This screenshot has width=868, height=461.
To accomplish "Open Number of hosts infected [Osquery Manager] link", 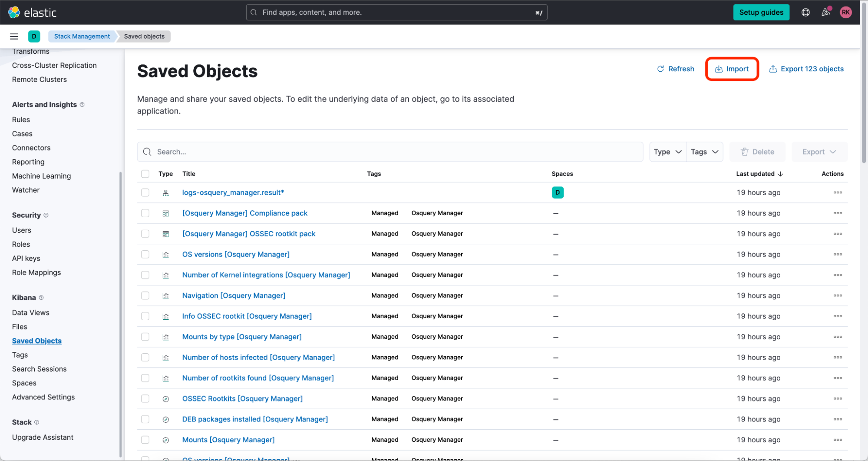I will coord(258,358).
